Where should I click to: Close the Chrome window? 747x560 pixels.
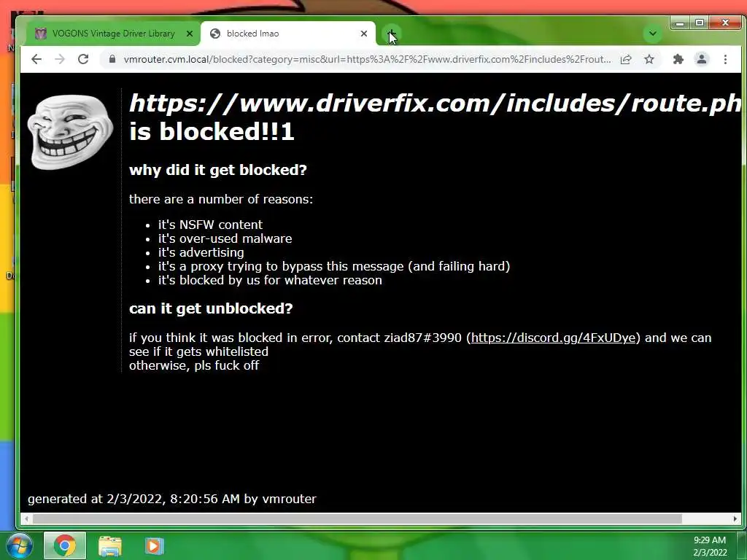click(726, 23)
